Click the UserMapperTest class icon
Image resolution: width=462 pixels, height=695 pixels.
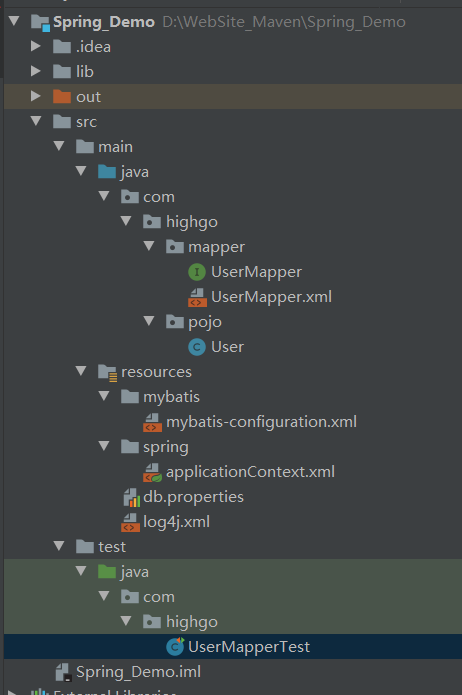[x=175, y=647]
